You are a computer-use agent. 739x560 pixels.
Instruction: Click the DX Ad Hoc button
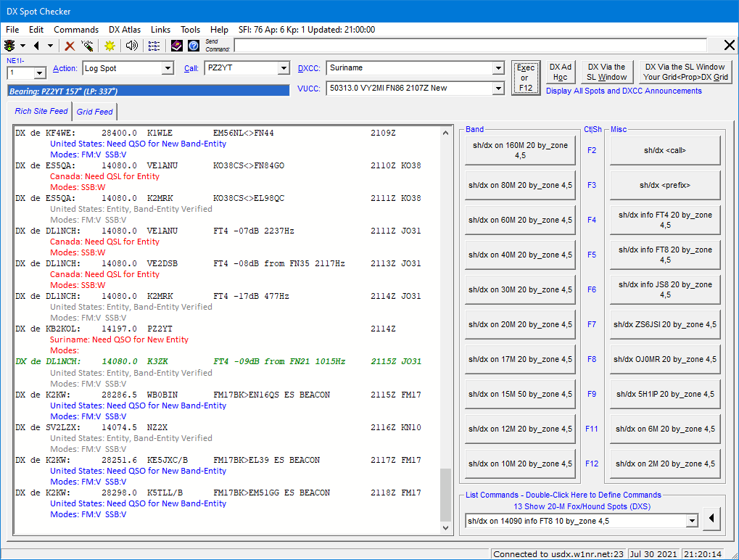(561, 72)
